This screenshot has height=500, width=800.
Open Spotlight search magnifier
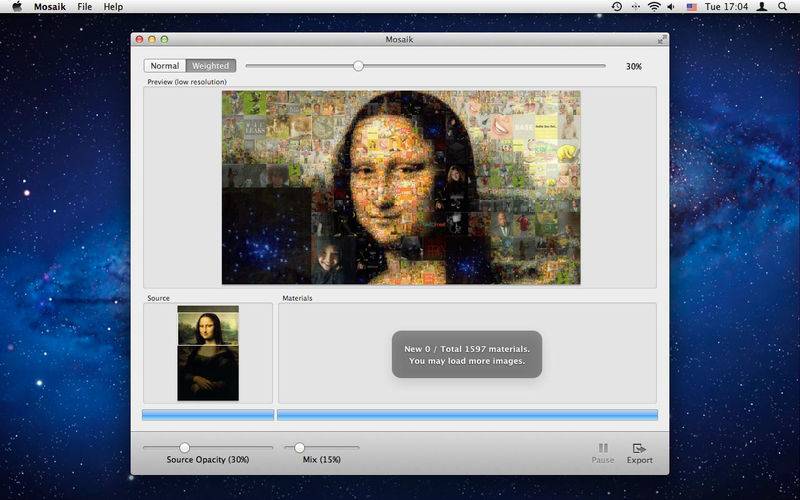click(782, 7)
